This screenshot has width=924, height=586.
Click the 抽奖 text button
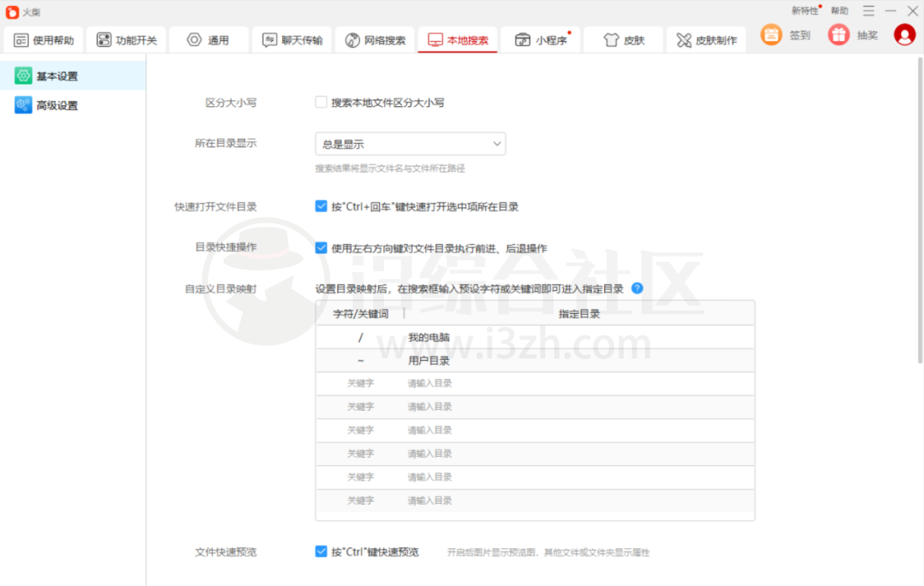pos(868,35)
